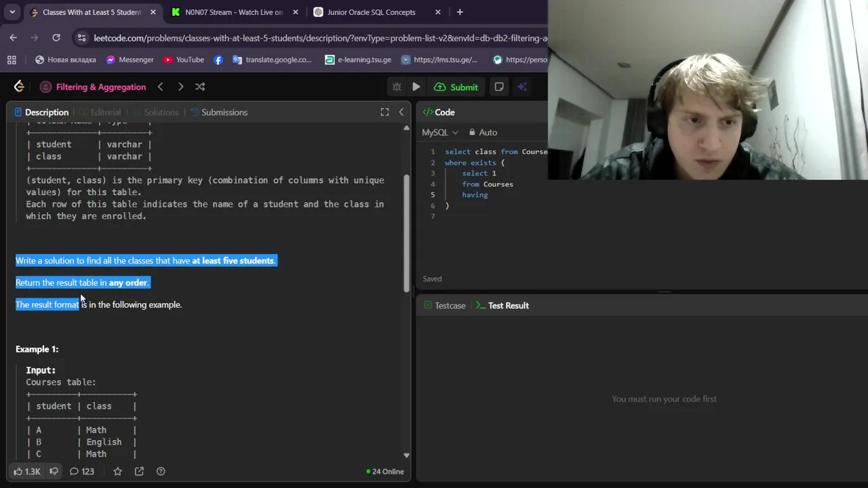Open a new browser tab
The height and width of the screenshot is (488, 868).
[x=460, y=12]
